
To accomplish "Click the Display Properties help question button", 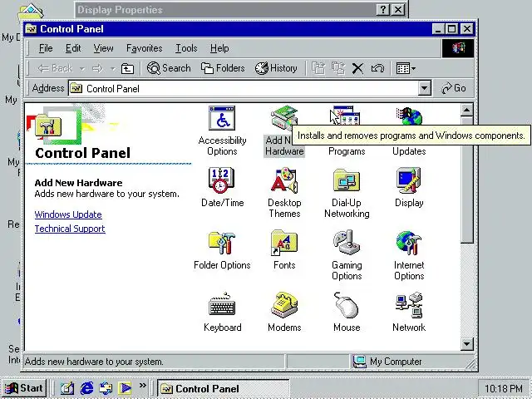I will click(x=382, y=10).
